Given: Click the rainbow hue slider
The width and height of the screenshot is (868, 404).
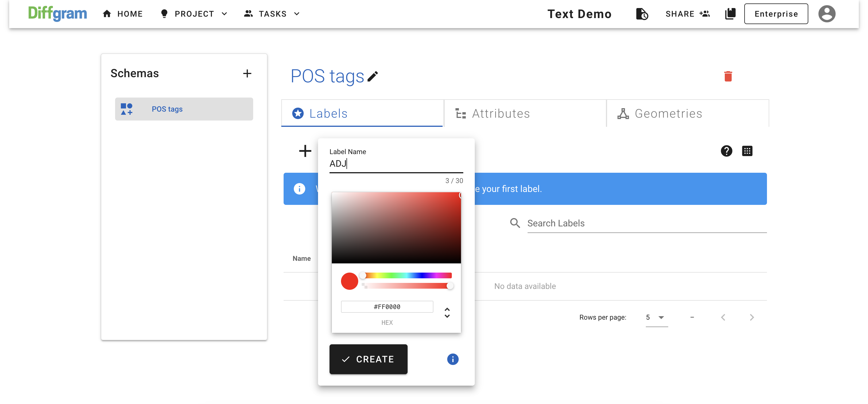Looking at the screenshot, I should coord(408,276).
